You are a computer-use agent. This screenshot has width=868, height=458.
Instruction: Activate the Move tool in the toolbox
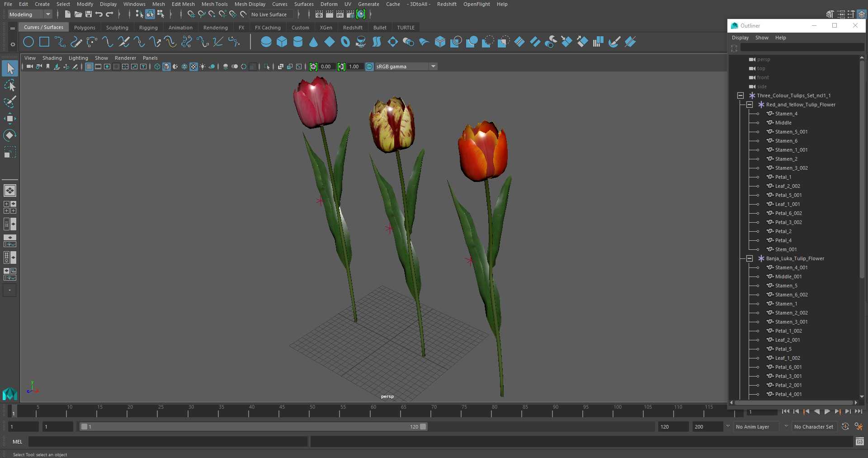tap(10, 119)
